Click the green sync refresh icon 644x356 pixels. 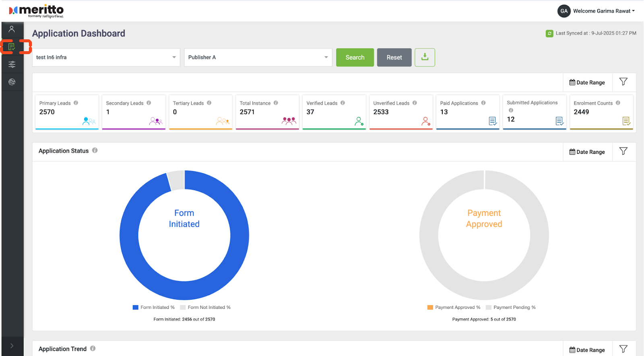pos(549,33)
